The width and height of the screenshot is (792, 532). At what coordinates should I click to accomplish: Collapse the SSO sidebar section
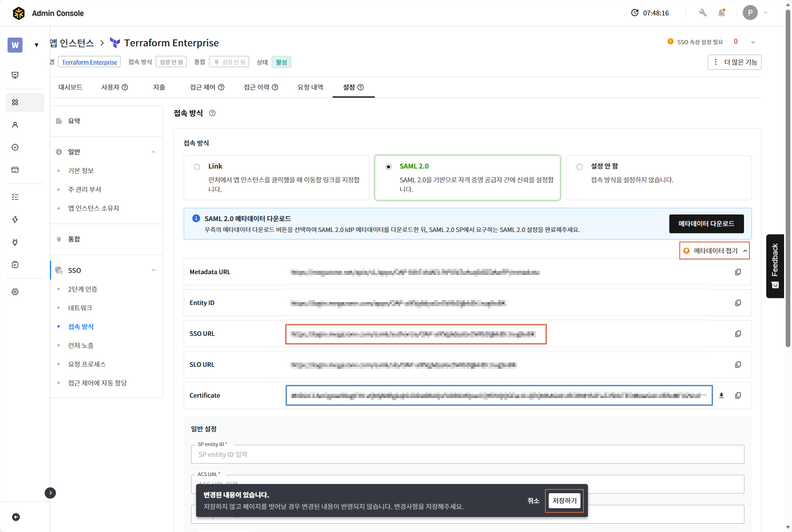154,270
